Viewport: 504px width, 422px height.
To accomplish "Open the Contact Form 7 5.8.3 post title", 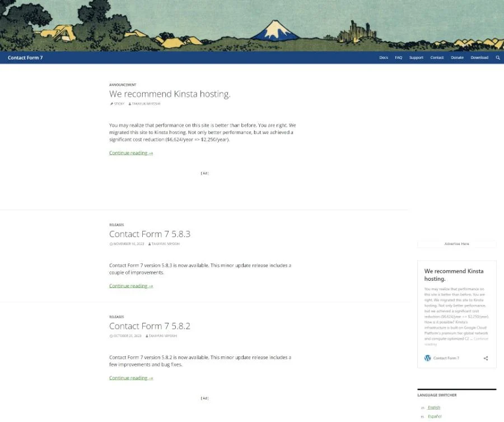I will coord(150,234).
